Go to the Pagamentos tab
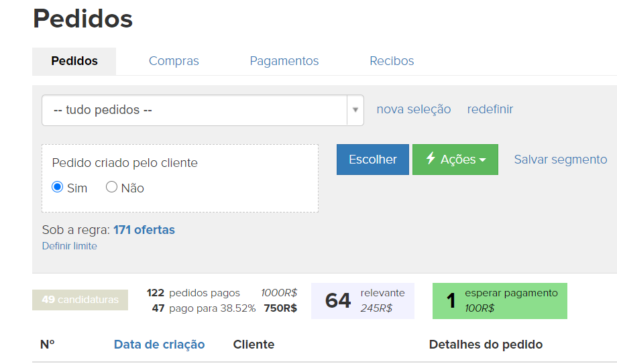This screenshot has width=617, height=364. click(284, 61)
